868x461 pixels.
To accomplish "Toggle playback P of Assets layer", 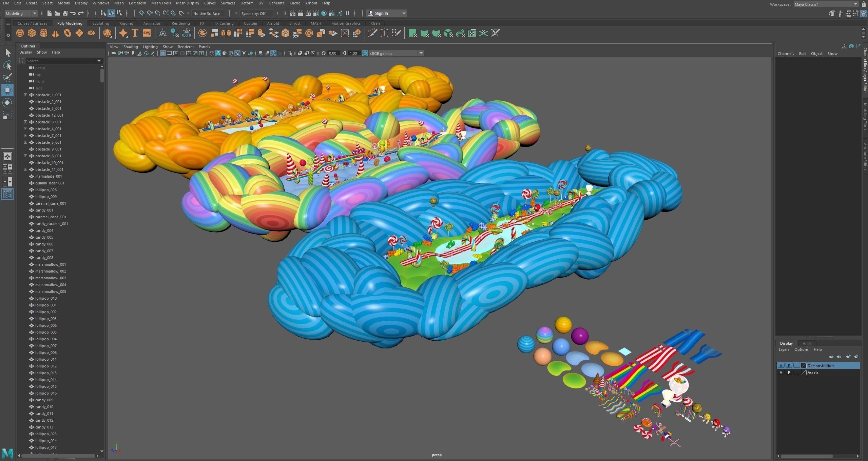I will (x=789, y=372).
